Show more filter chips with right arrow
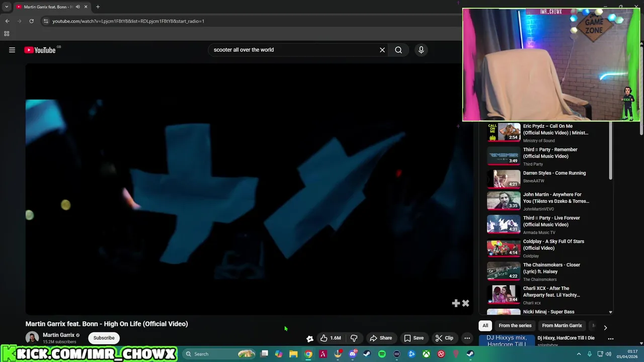 click(605, 327)
